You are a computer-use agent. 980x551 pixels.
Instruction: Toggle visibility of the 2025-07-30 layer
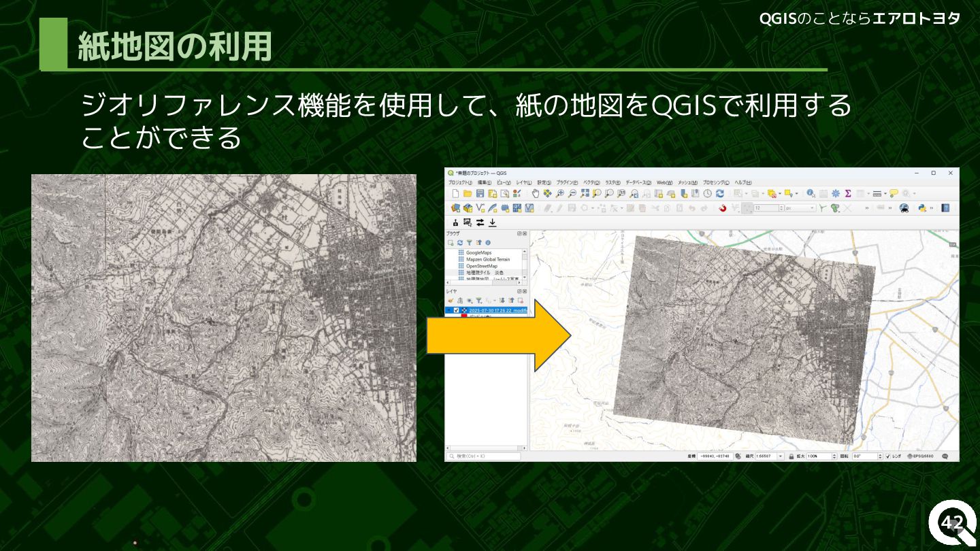[x=456, y=310]
